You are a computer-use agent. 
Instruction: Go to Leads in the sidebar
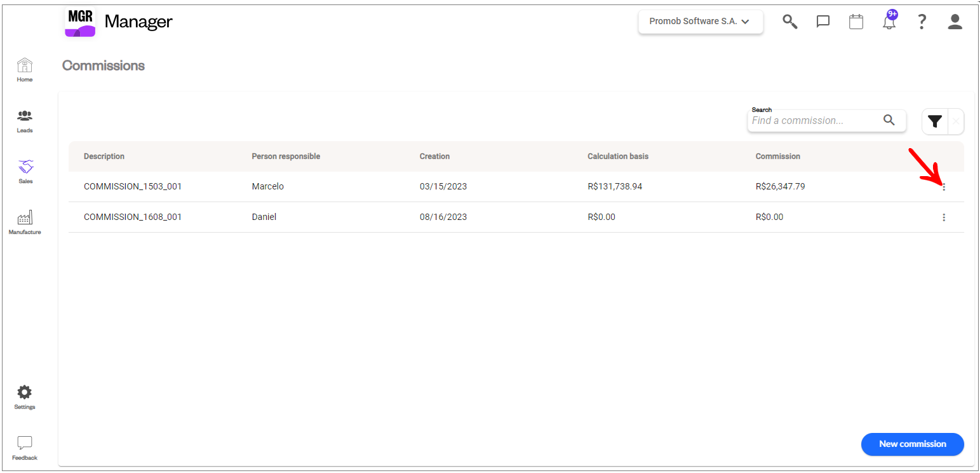click(x=25, y=121)
